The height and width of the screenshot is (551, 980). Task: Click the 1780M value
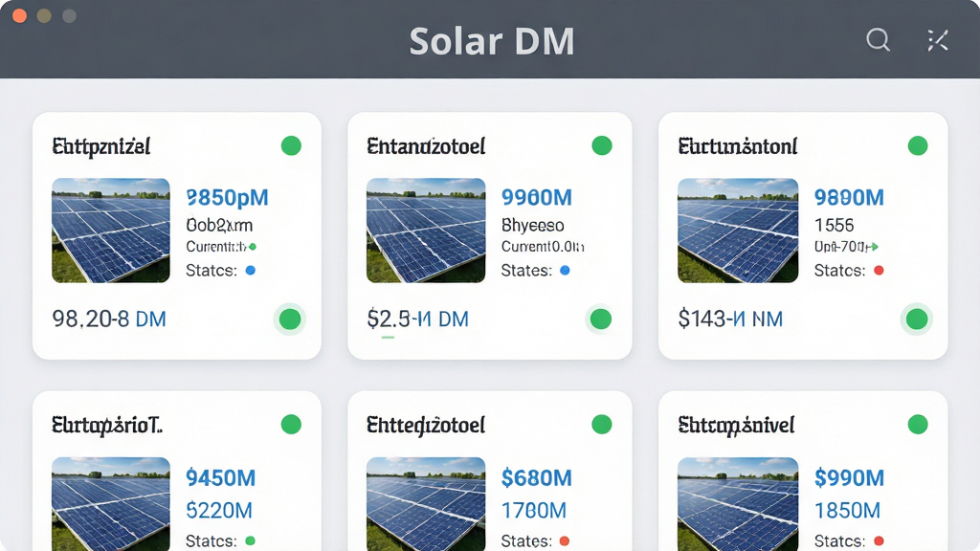534,511
